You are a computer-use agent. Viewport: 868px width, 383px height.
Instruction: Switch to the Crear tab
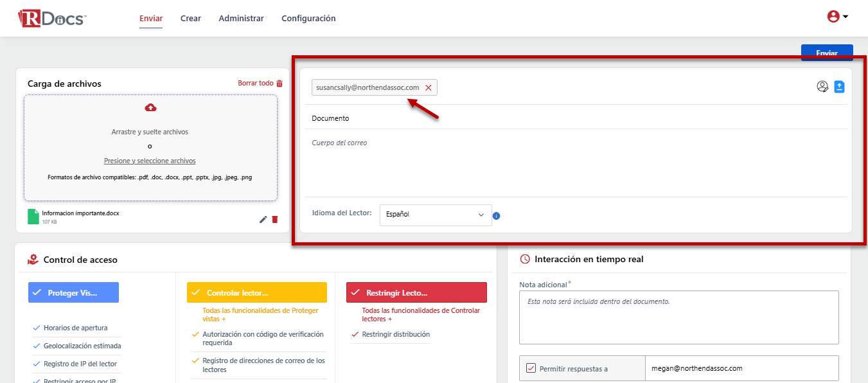[x=190, y=19]
